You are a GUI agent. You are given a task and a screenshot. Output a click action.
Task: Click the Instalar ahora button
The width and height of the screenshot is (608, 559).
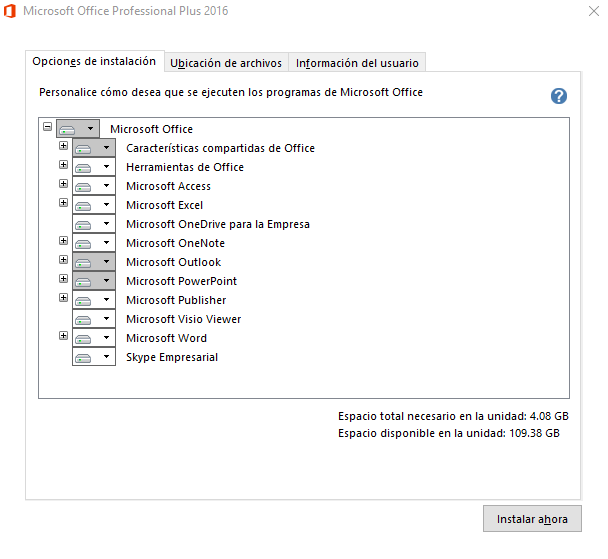[532, 519]
